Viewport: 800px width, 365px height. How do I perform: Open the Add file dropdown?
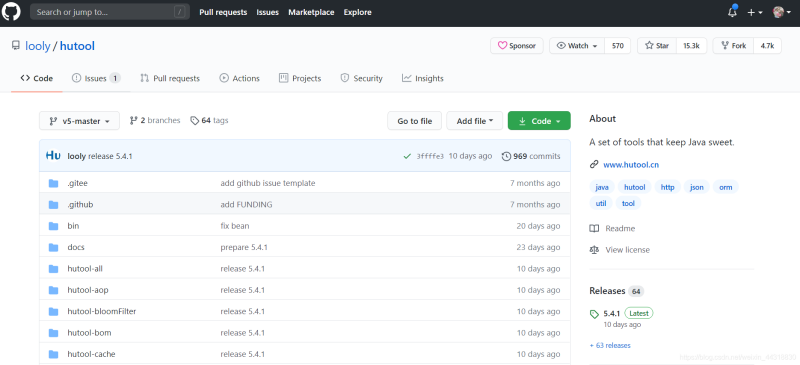[474, 121]
